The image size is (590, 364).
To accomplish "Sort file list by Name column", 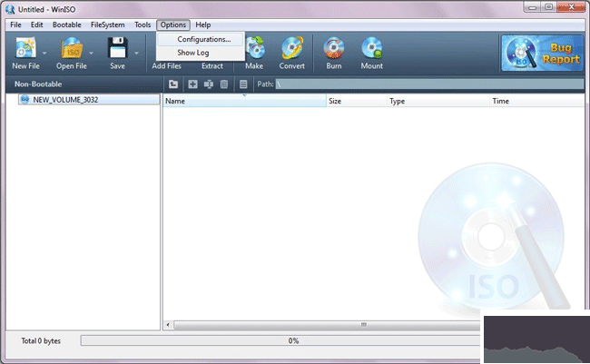I will (243, 102).
